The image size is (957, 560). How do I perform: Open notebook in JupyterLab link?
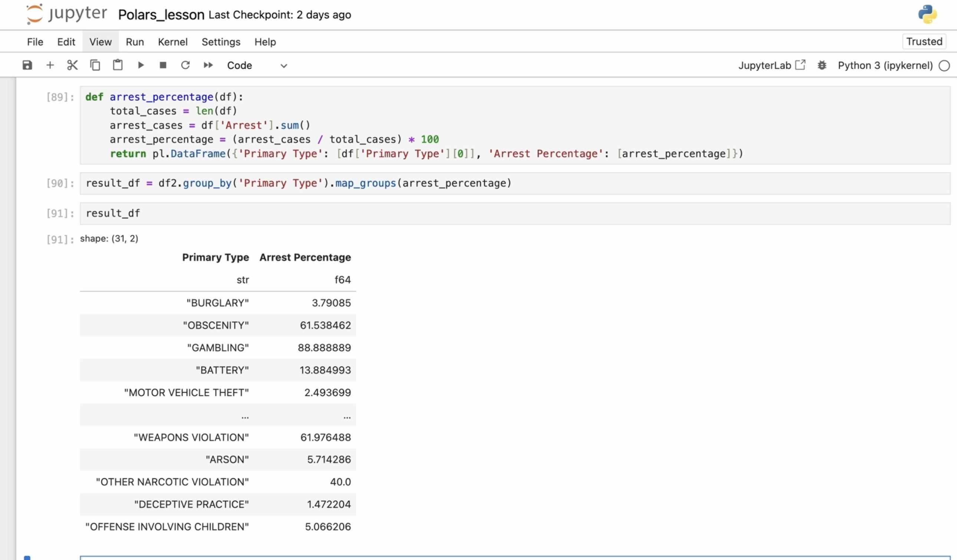771,65
